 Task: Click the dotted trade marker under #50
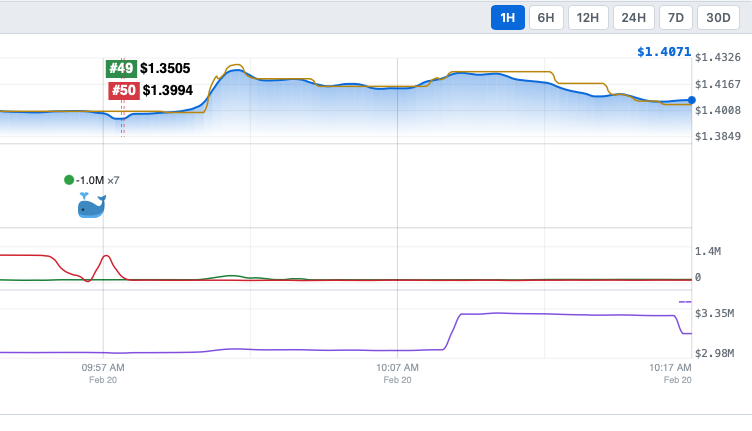(x=123, y=118)
